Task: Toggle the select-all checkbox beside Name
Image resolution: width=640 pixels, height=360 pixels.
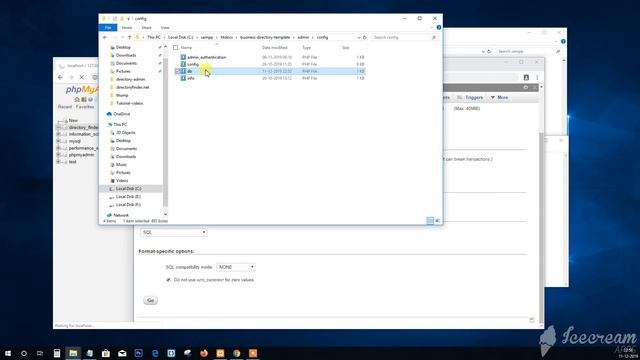Action: 176,48
